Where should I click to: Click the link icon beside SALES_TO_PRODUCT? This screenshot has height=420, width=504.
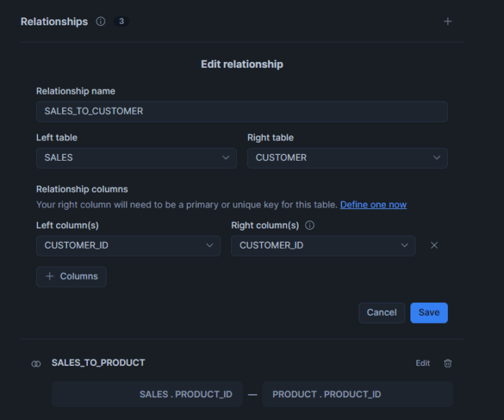pyautogui.click(x=36, y=364)
